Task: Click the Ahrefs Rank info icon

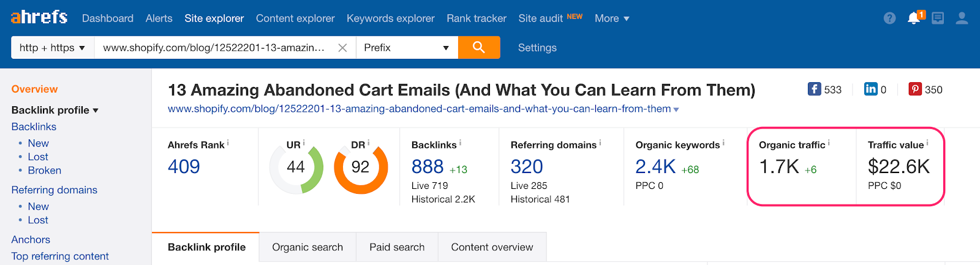Action: click(228, 143)
